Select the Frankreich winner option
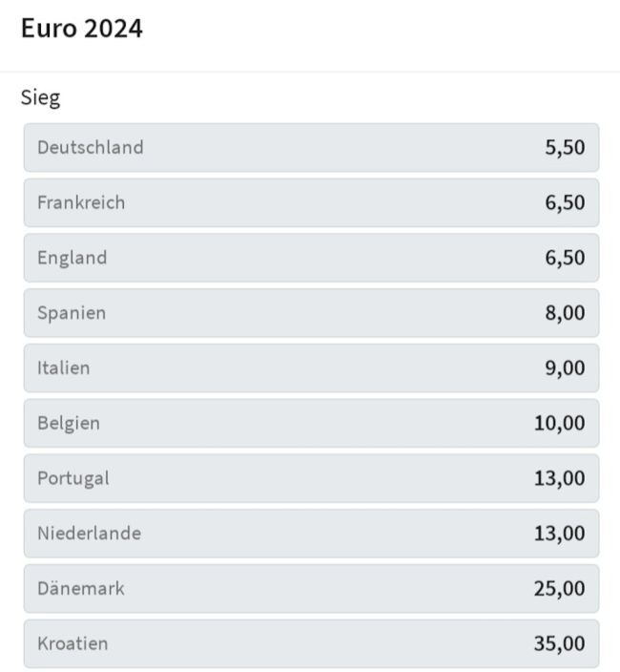 point(311,202)
